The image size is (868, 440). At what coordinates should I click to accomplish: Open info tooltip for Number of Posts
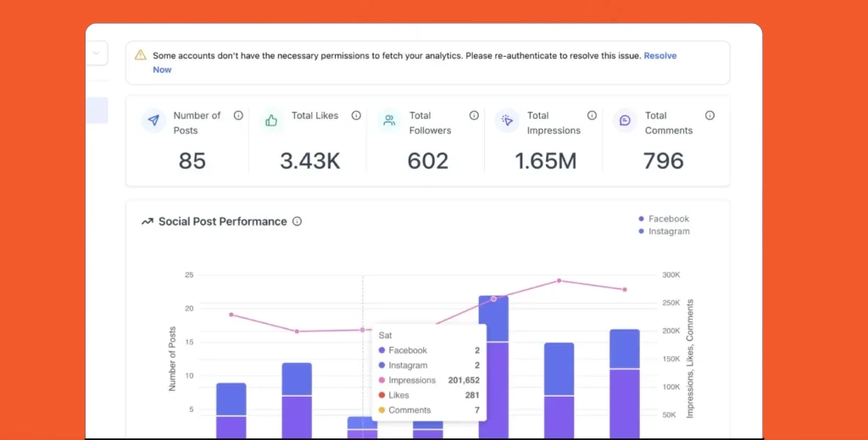coord(238,115)
